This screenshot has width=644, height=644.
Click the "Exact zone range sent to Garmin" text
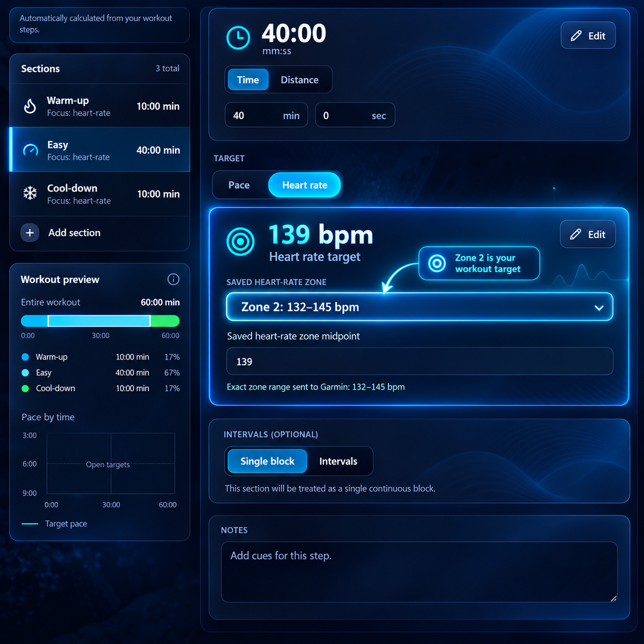(316, 387)
